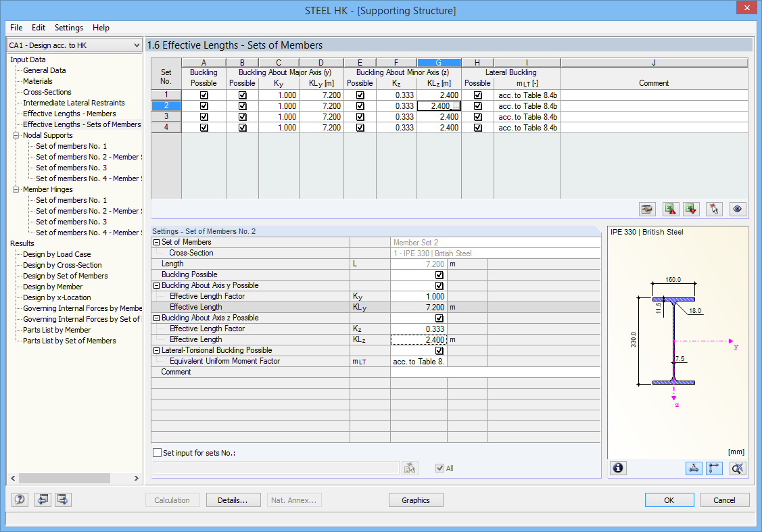Screen dimensions: 762x532
Task: Toggle Lateral-Torsional Buckling Possible checkbox in settings
Action: [x=439, y=351]
